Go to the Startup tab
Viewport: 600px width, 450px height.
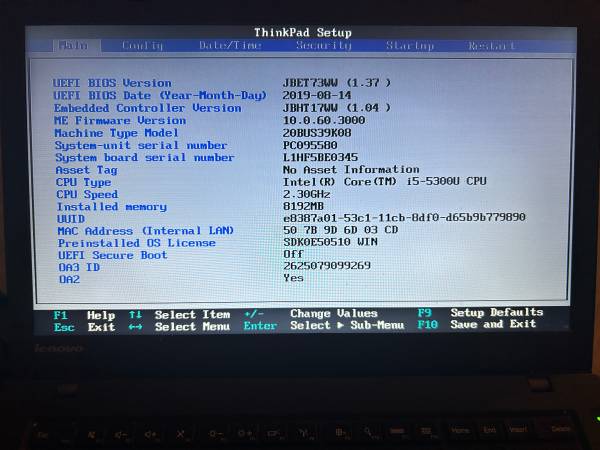[x=410, y=45]
